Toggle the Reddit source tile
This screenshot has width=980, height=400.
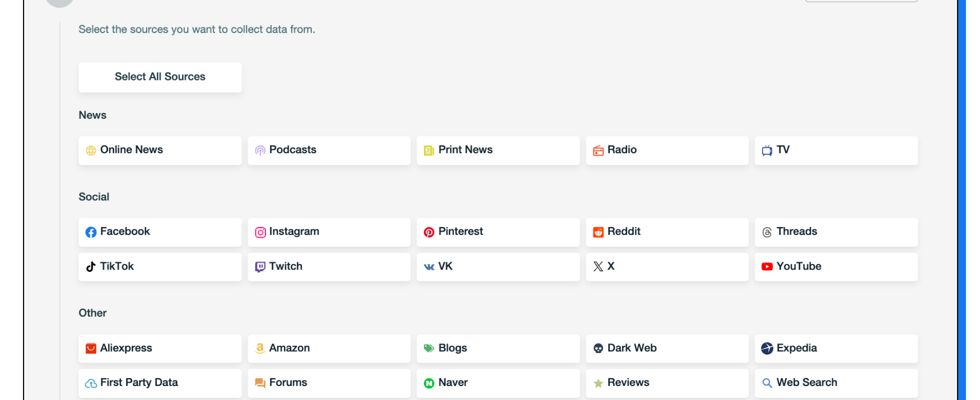point(666,232)
